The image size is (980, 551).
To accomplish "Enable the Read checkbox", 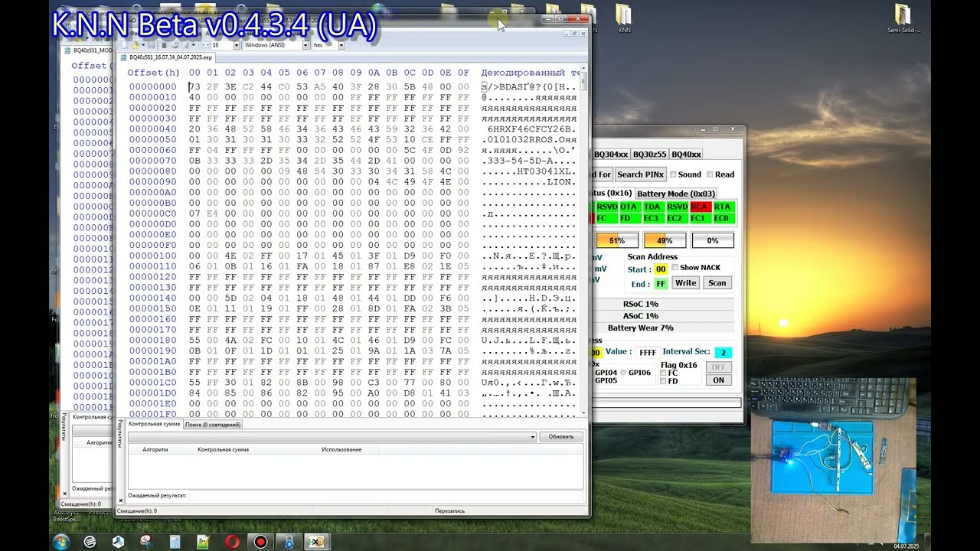I will coord(710,174).
